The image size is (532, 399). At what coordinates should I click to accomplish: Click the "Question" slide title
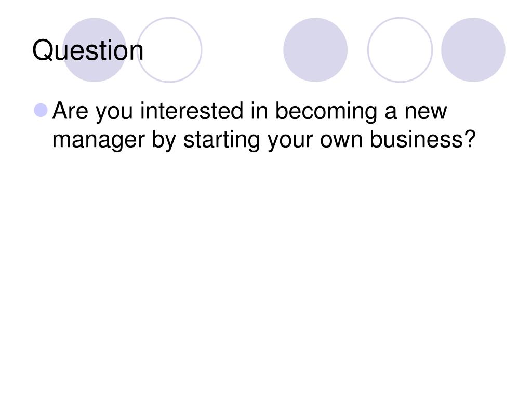click(x=87, y=50)
